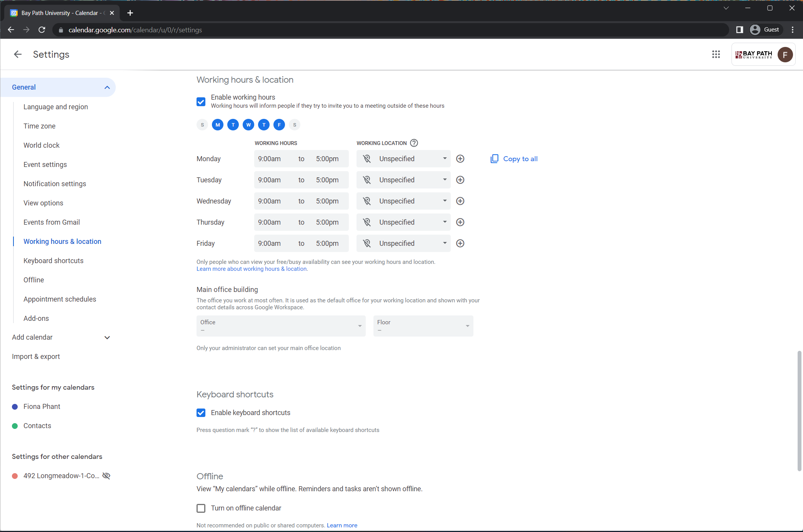
Task: Select Event settings in sidebar
Action: [x=45, y=165]
